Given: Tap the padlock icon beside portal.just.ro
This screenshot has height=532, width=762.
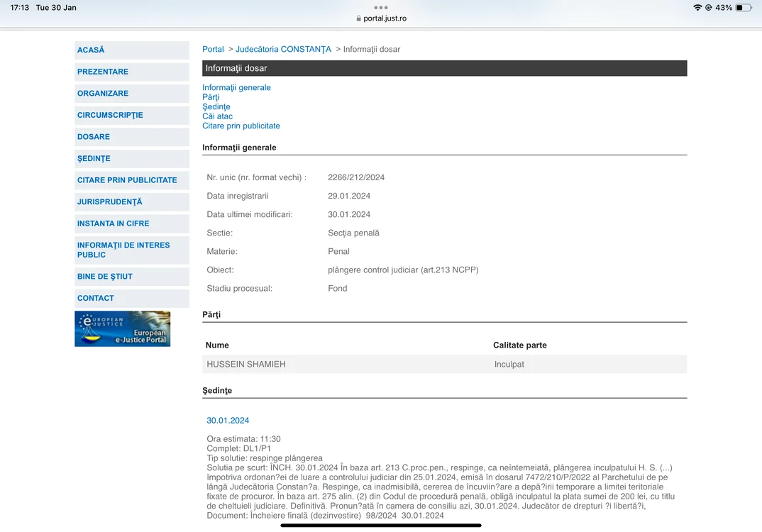Looking at the screenshot, I should [358, 18].
